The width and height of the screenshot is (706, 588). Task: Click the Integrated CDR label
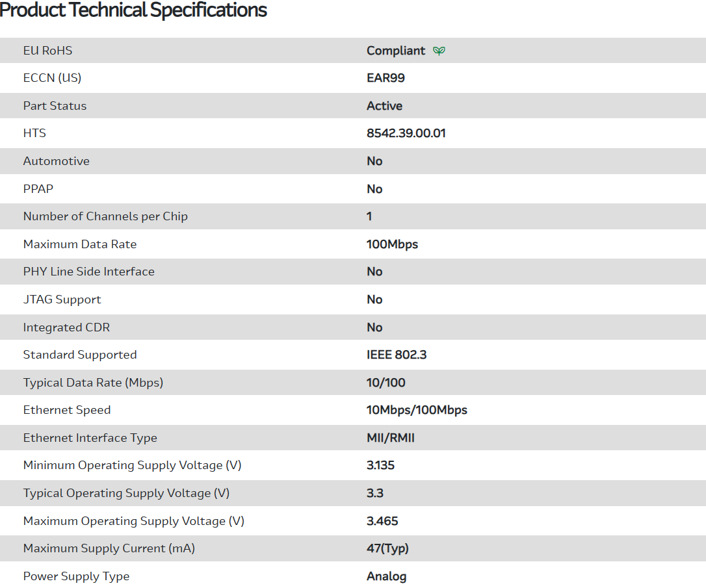click(66, 327)
